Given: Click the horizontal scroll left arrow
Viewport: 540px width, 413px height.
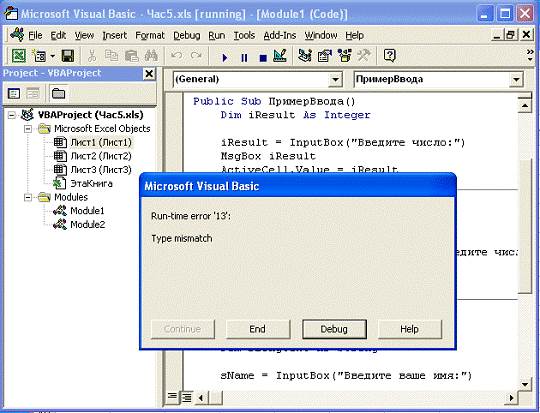Looking at the screenshot, I should 201,398.
